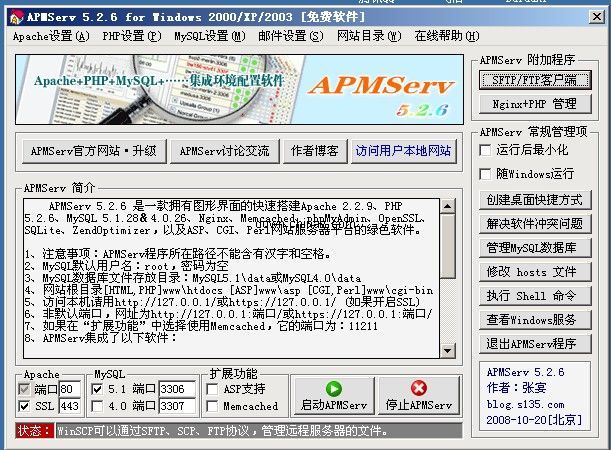This screenshot has width=611, height=450.
Task: Click 查看Windows服务 button
Action: (535, 320)
